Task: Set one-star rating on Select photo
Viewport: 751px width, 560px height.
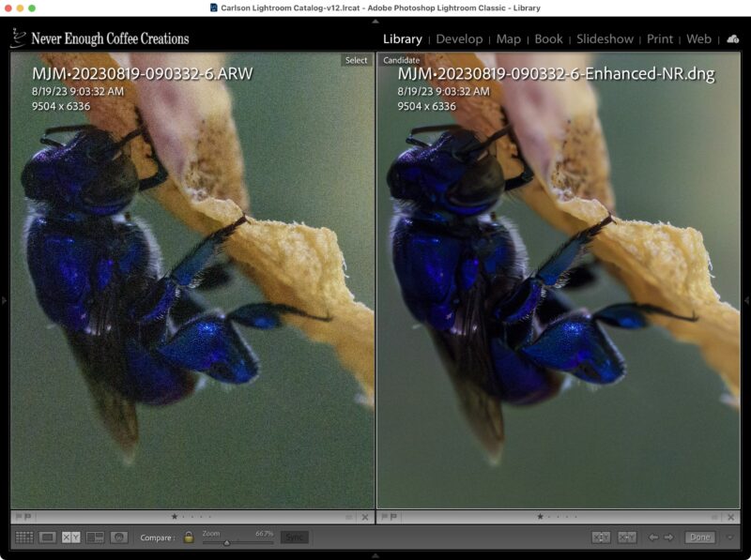Action: click(175, 517)
